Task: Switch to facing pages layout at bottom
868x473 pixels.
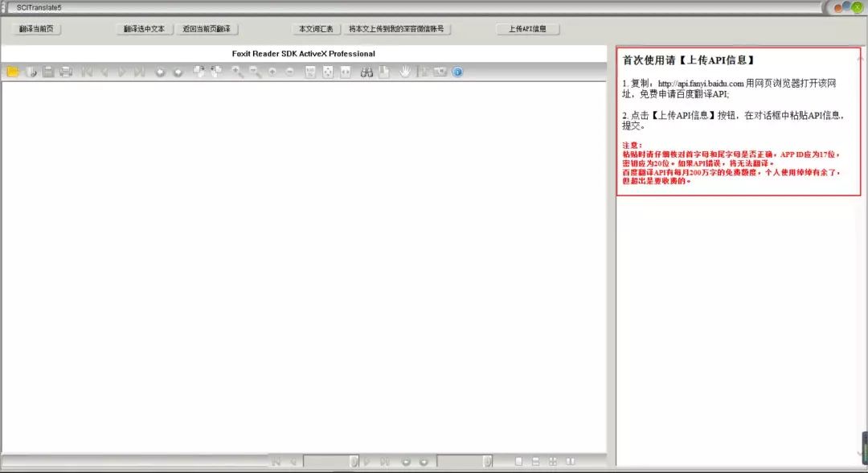Action: pos(570,462)
